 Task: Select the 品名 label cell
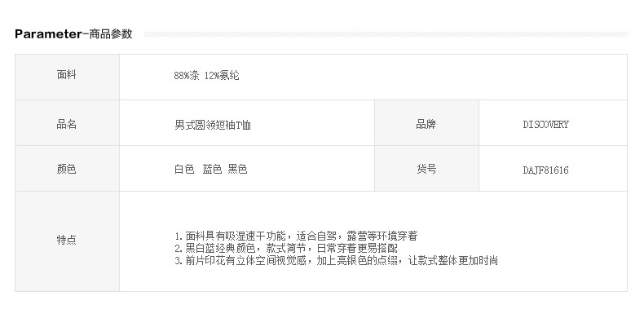click(67, 124)
